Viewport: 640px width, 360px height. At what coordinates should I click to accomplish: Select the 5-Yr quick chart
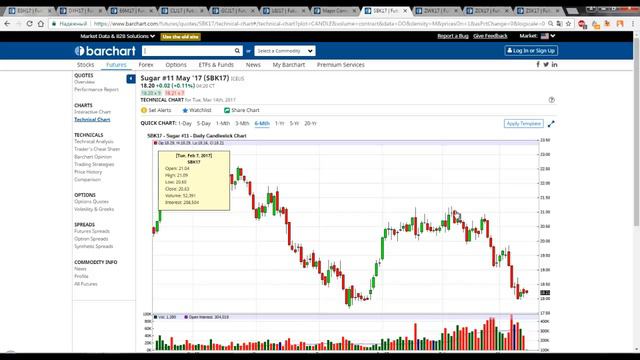[294, 123]
